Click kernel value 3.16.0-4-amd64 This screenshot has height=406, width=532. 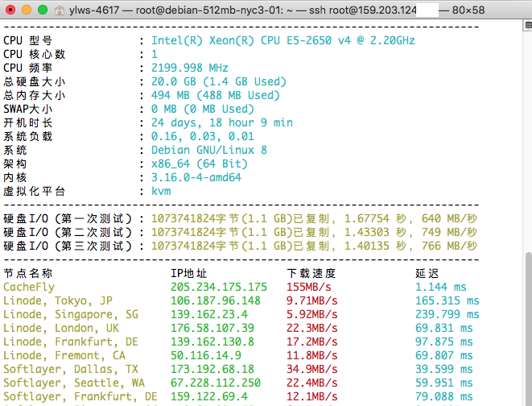(x=196, y=177)
